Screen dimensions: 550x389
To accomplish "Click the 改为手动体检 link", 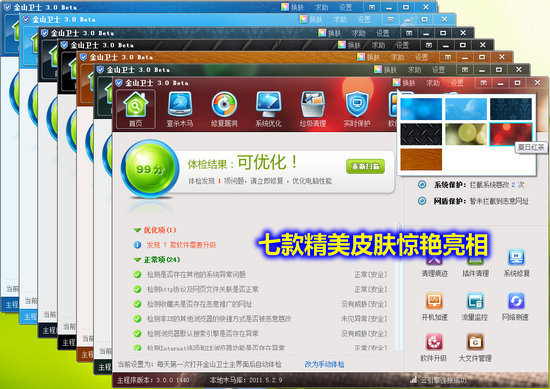I will pyautogui.click(x=324, y=364).
